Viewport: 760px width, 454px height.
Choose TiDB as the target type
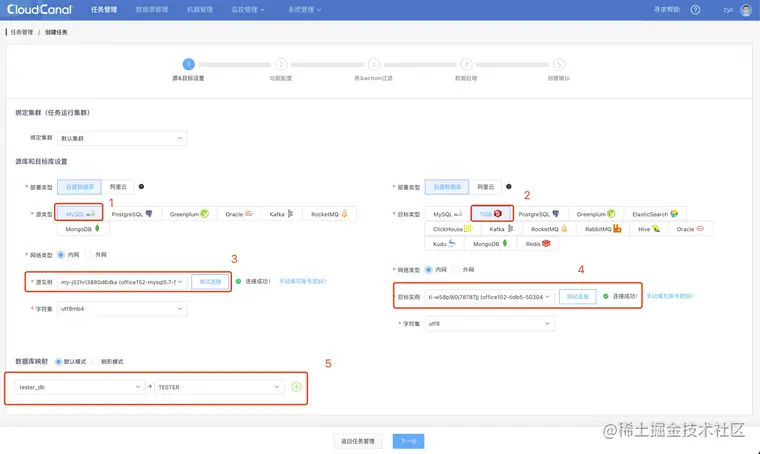point(491,214)
